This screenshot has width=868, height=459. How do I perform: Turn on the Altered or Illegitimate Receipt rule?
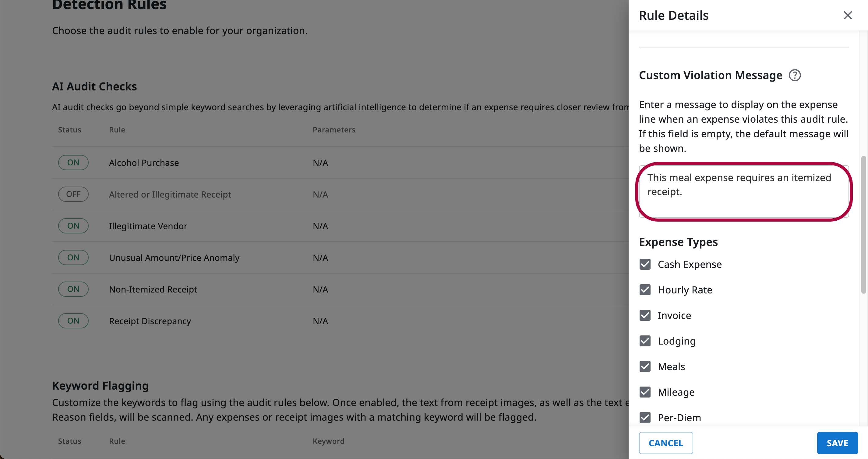[x=73, y=194]
